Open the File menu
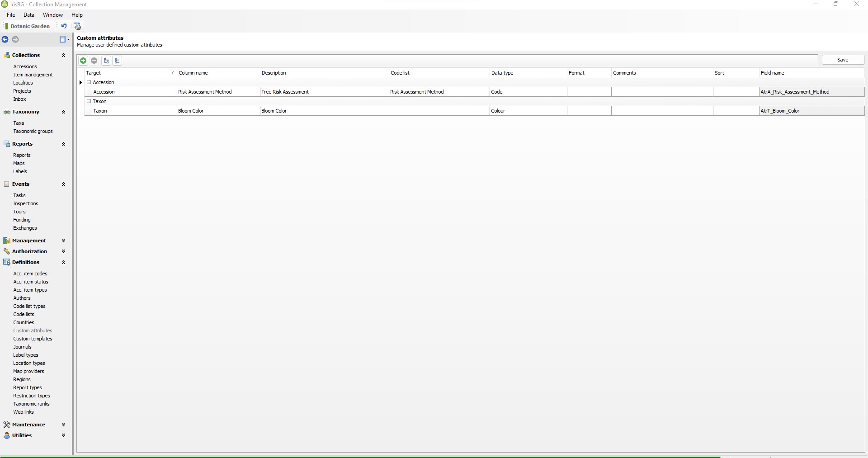The height and width of the screenshot is (458, 868). (11, 15)
